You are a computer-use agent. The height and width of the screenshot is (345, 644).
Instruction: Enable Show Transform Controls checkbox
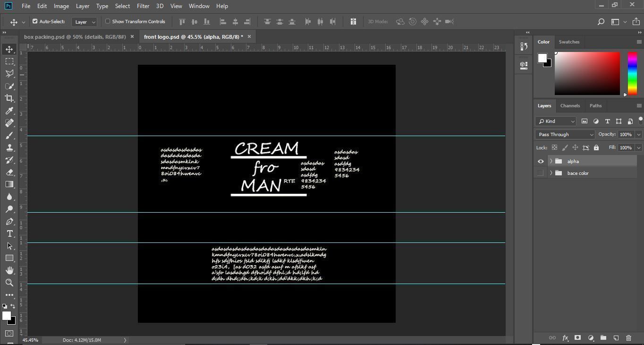point(108,21)
